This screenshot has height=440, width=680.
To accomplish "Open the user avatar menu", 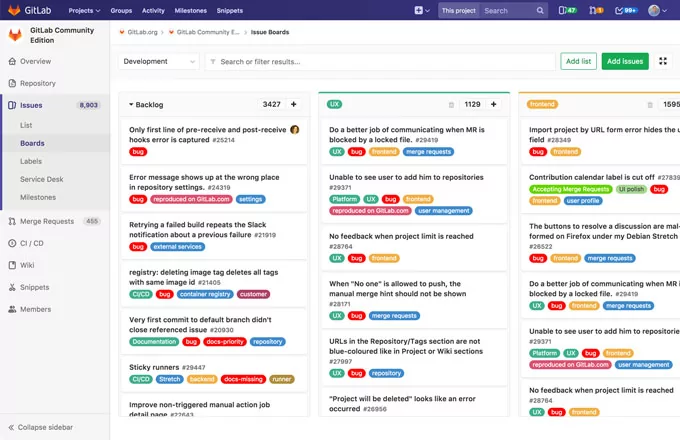I will click(657, 10).
